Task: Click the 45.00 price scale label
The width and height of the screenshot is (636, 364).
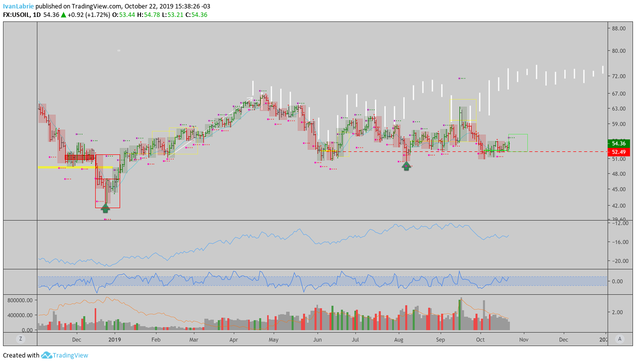Action: [619, 189]
